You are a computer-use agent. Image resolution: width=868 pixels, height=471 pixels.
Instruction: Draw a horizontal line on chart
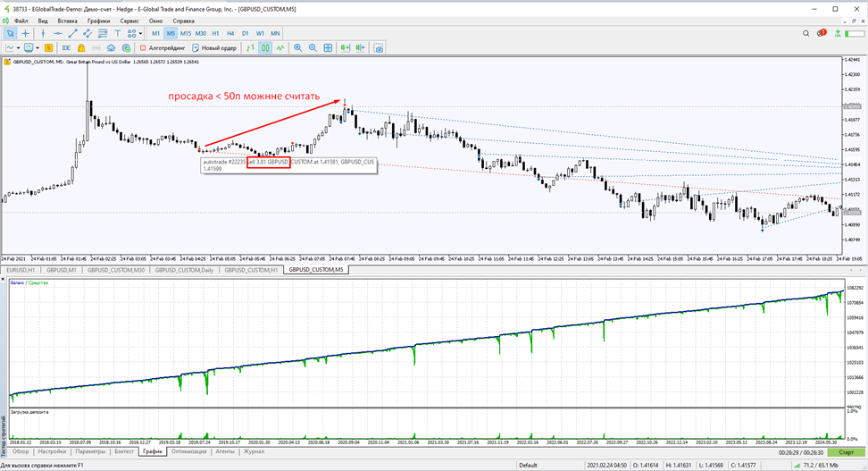[x=57, y=33]
